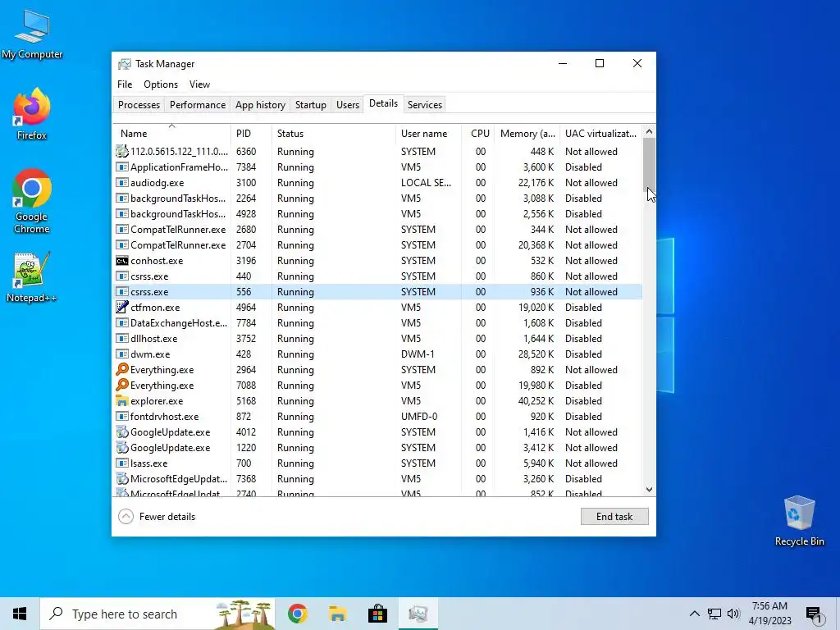Collapse view with Fewer details

157,517
